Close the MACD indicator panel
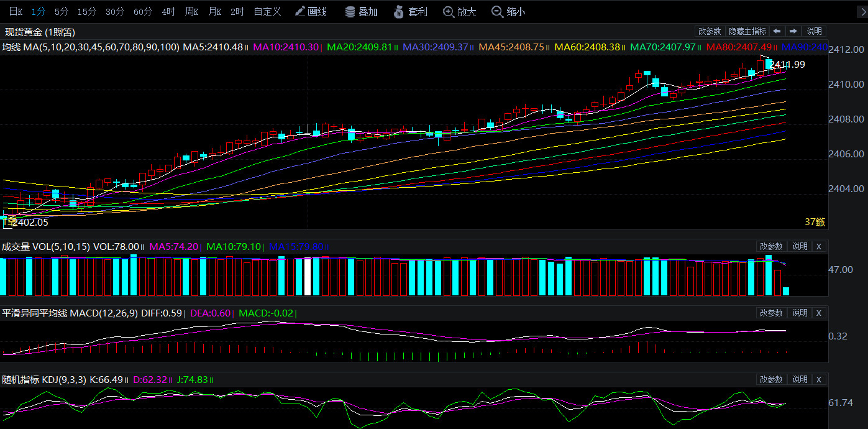Image resolution: width=868 pixels, height=429 pixels. pyautogui.click(x=819, y=313)
